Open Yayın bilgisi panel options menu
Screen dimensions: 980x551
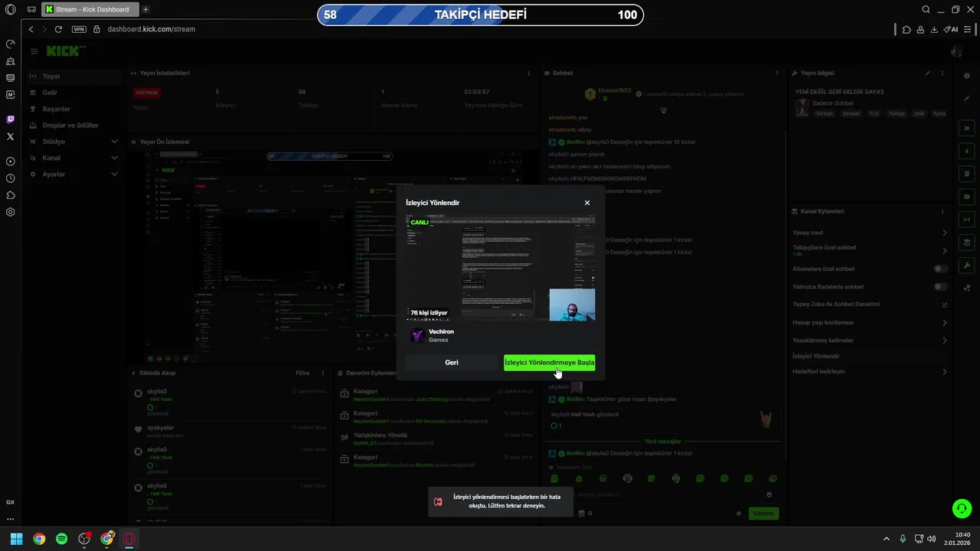tap(942, 73)
